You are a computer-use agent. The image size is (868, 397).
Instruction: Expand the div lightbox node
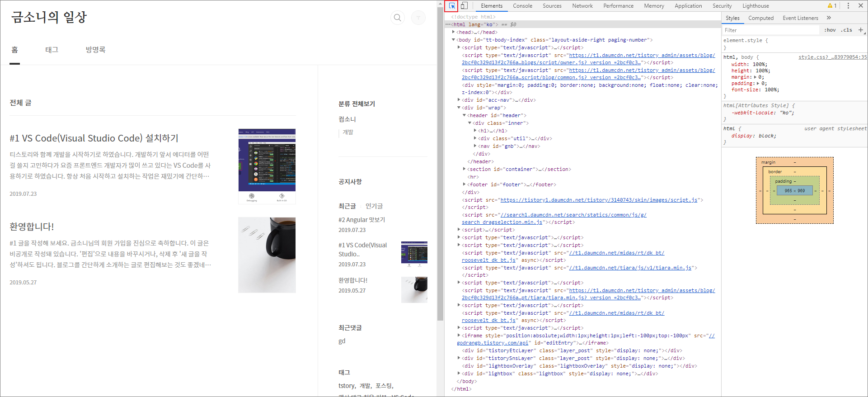click(459, 373)
